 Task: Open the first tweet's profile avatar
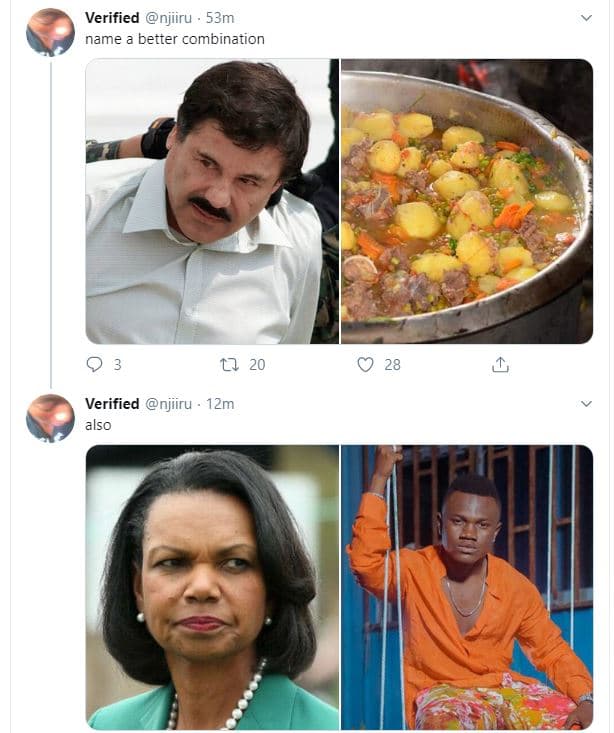tap(50, 32)
